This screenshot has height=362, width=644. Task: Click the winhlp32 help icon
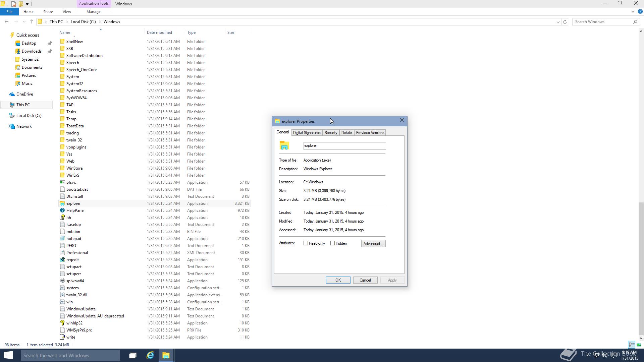(62, 323)
